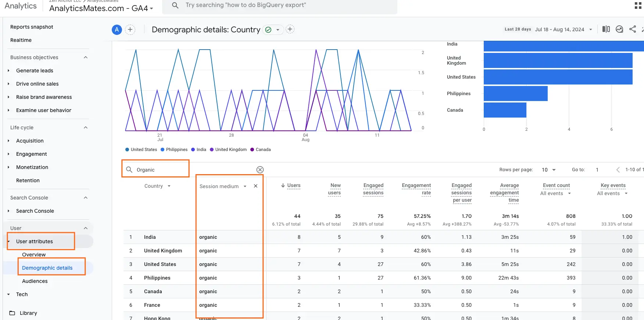Click the Go to page number field
This screenshot has width=644, height=320.
tap(597, 170)
